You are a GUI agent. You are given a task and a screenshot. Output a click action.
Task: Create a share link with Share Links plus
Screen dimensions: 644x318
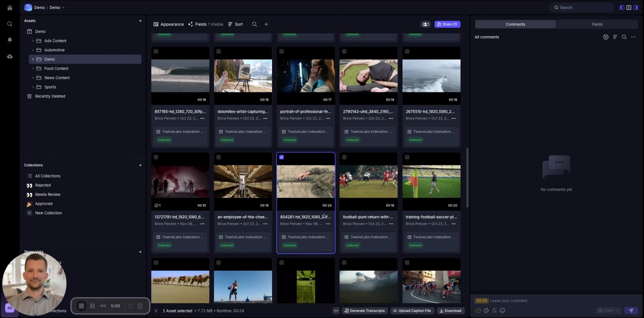point(140,252)
